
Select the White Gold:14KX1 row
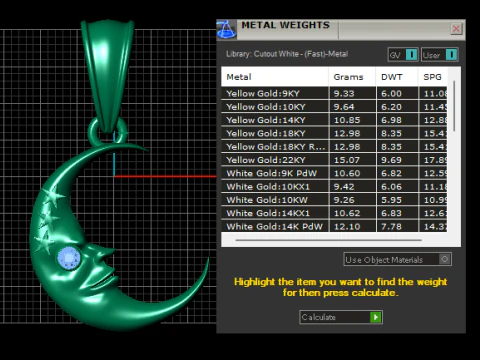click(x=334, y=213)
